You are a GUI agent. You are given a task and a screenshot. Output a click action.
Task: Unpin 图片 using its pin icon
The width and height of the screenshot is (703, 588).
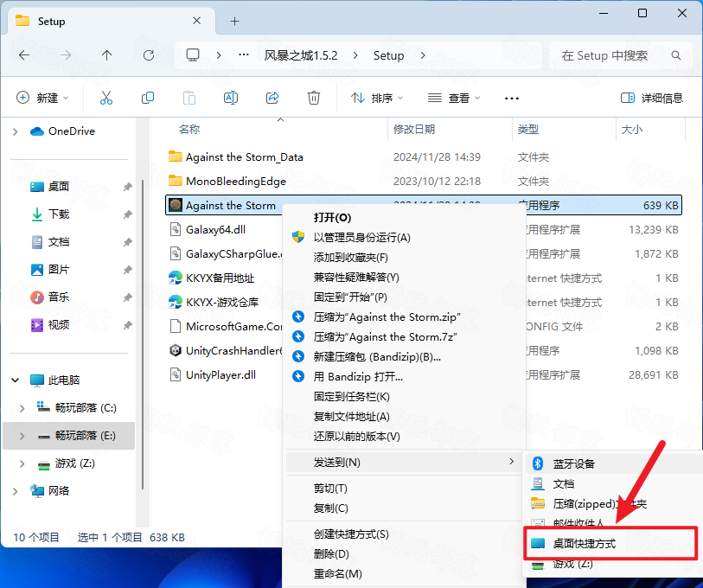pyautogui.click(x=128, y=270)
